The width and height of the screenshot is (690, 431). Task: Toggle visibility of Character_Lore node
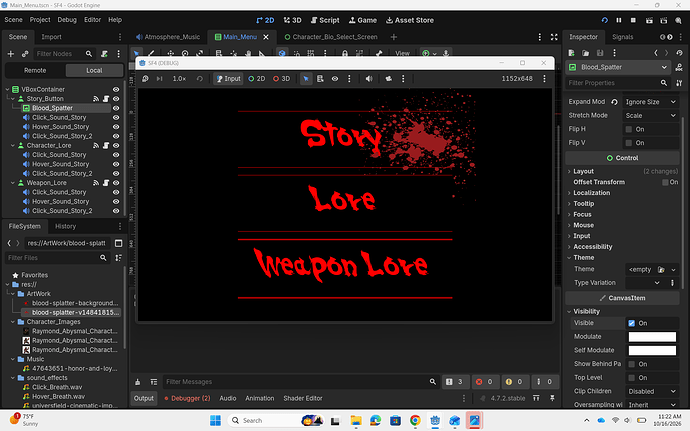[116, 145]
